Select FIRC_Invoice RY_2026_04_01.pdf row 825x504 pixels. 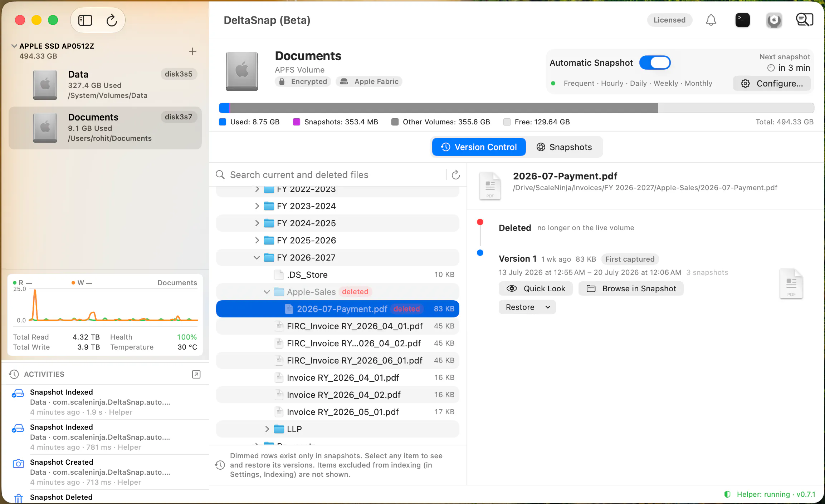338,326
